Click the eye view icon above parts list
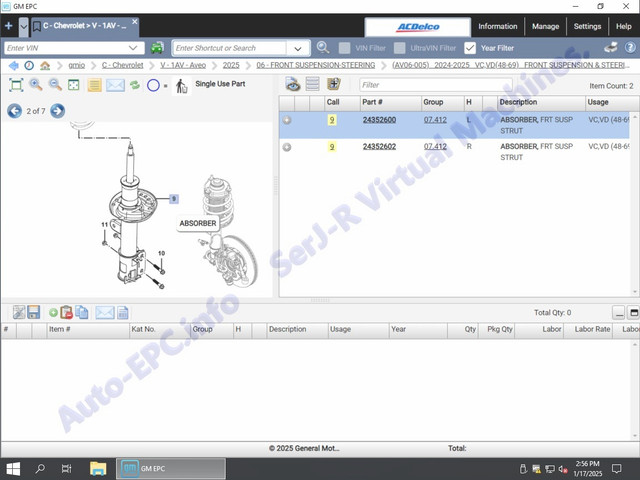Screen dimensions: 640x480 (293, 84)
